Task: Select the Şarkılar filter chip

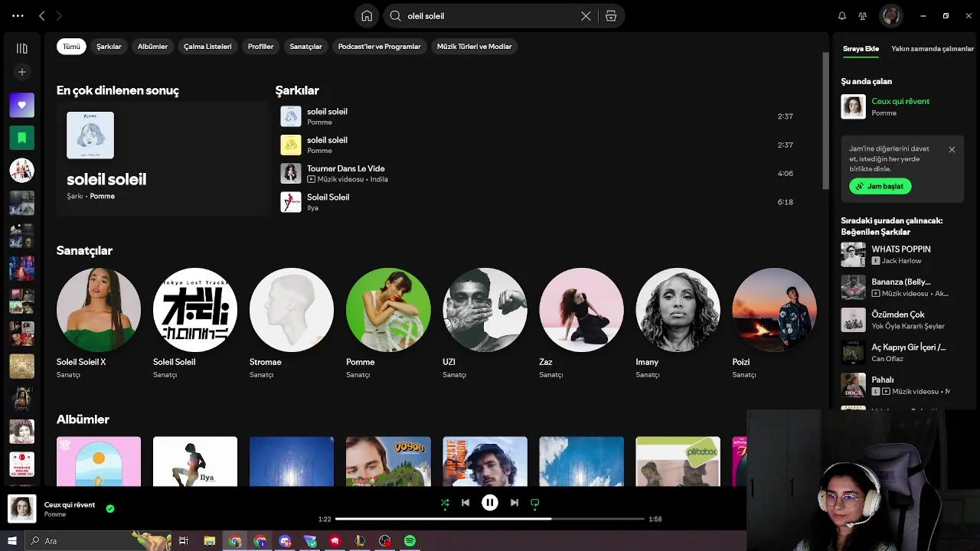Action: [109, 47]
